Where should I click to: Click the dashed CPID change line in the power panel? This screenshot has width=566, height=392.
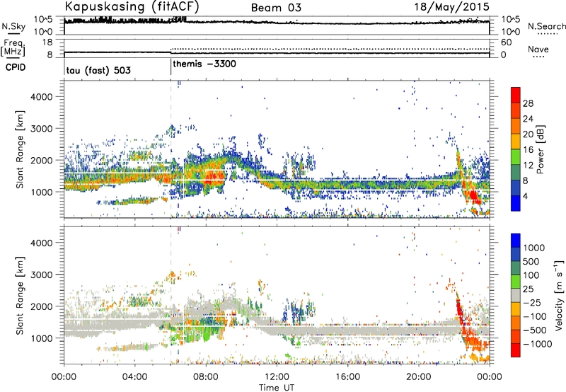coord(171,149)
